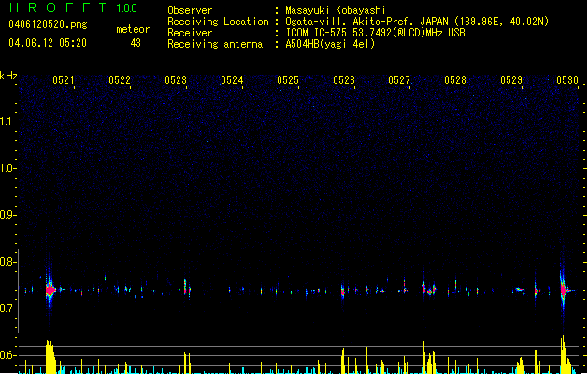This screenshot has height=374, width=588.
Task: Click the Receiving Location label
Action: 218,22
